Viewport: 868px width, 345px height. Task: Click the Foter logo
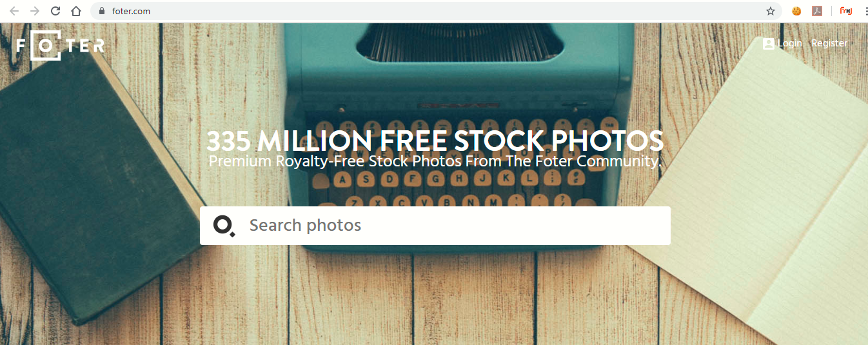[60, 45]
